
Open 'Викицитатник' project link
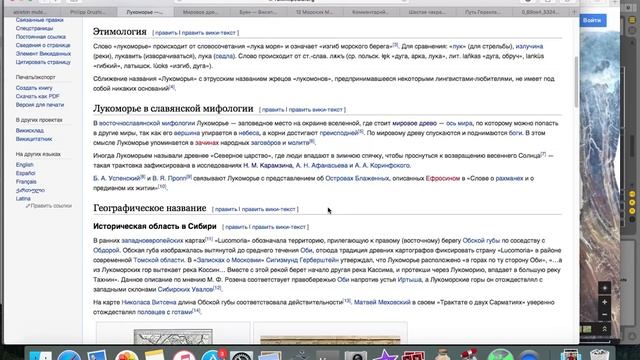pos(34,139)
